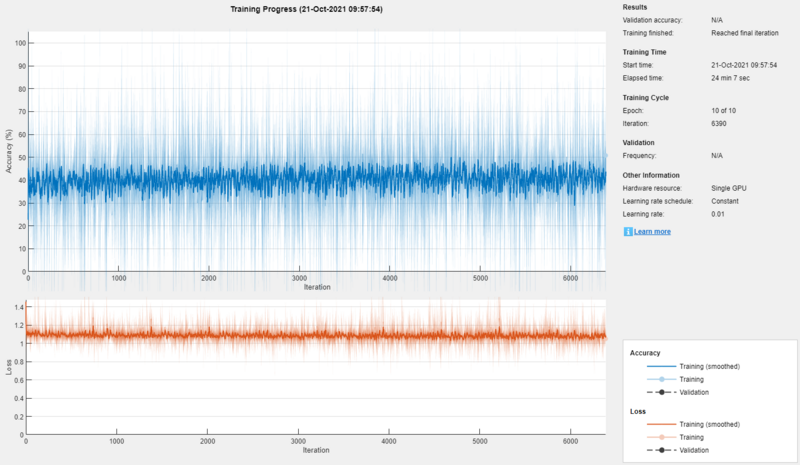Image resolution: width=800 pixels, height=465 pixels.
Task: Click the Iteration label under the loss plot
Action: [316, 450]
